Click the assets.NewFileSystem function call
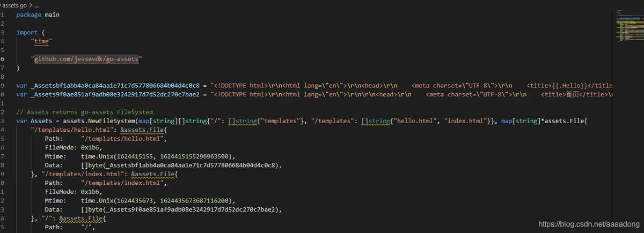The height and width of the screenshot is (233, 644). pyautogui.click(x=98, y=122)
